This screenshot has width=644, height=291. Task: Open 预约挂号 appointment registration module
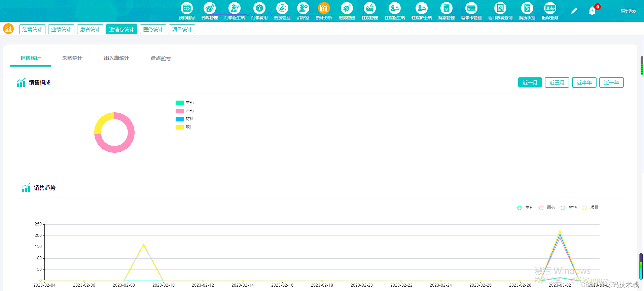point(187,11)
